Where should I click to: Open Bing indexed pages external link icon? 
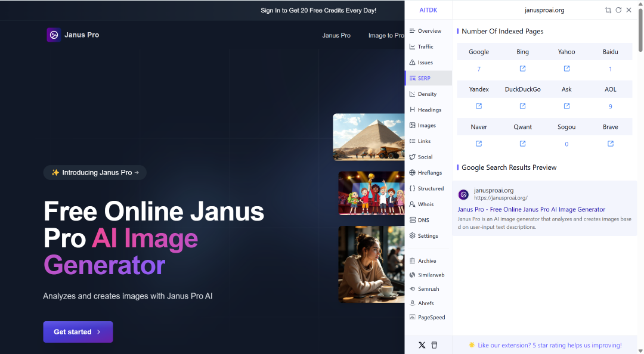pos(522,69)
